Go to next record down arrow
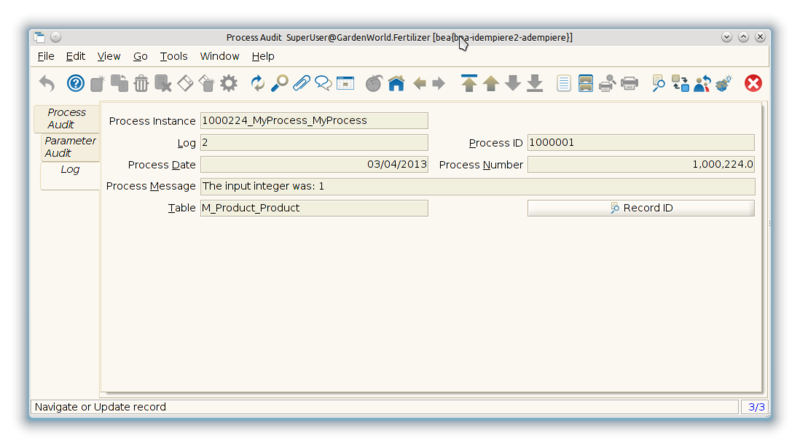This screenshot has width=800, height=447. pos(513,83)
